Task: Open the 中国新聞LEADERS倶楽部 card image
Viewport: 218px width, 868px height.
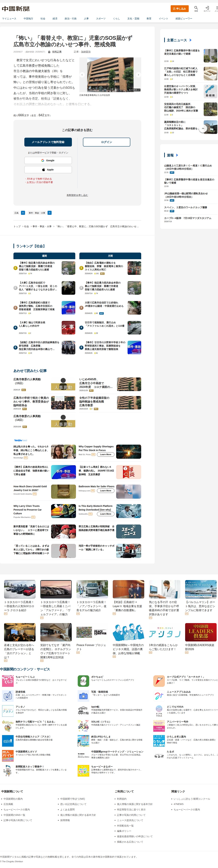Action: 201,632
